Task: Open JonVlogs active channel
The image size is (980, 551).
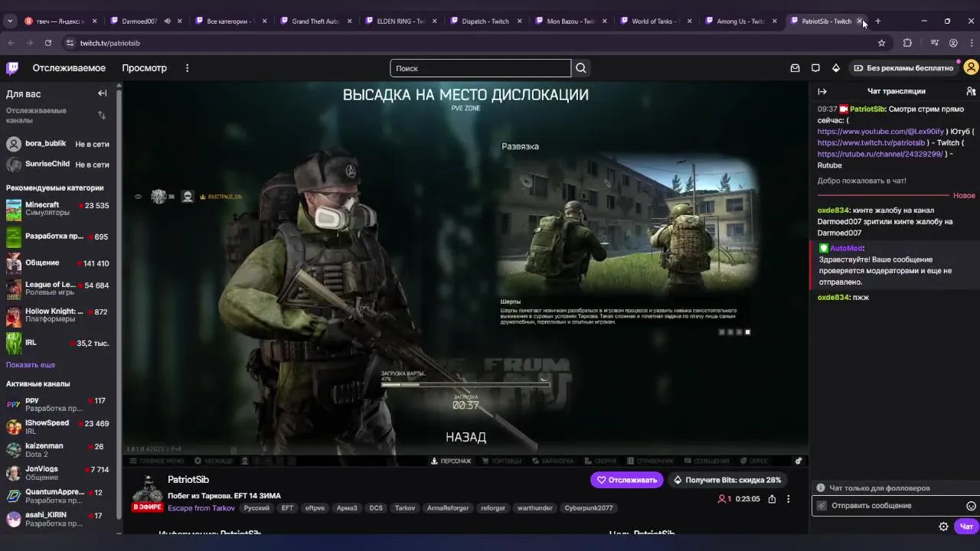Action: [57, 473]
